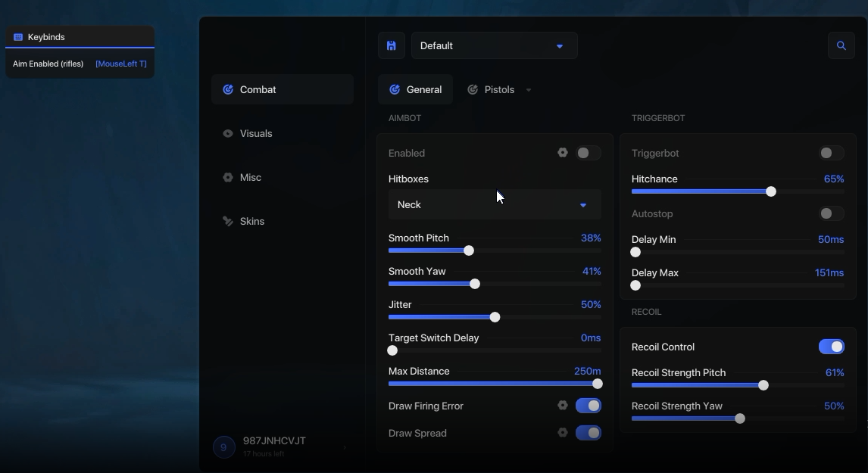868x473 pixels.
Task: Click the save config floppy disk icon
Action: click(392, 46)
